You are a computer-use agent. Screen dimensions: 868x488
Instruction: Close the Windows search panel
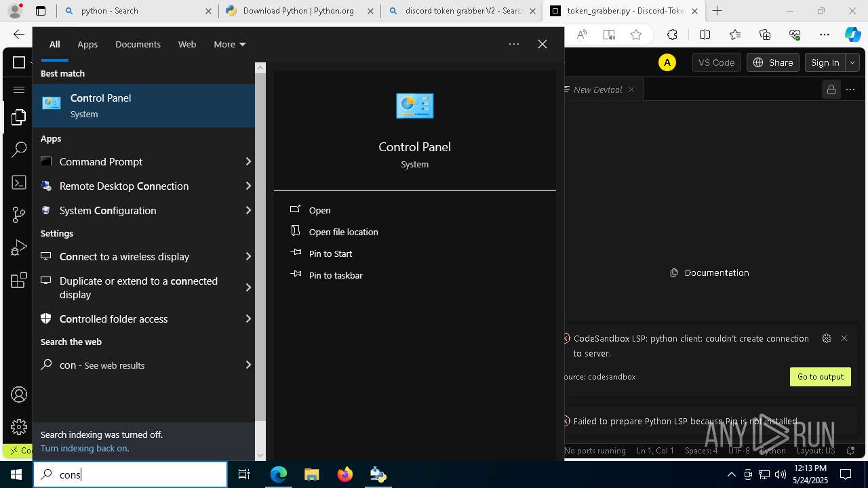[x=542, y=44]
